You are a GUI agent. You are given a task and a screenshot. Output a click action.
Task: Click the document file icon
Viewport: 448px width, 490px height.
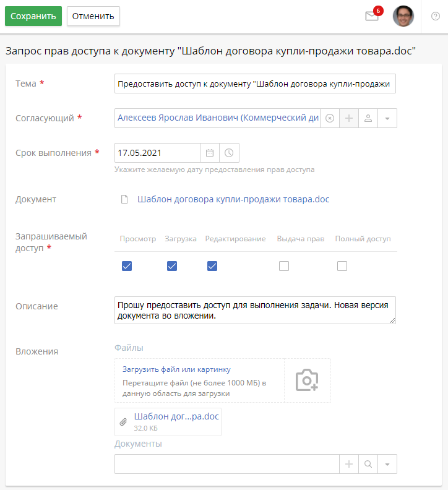click(x=124, y=199)
